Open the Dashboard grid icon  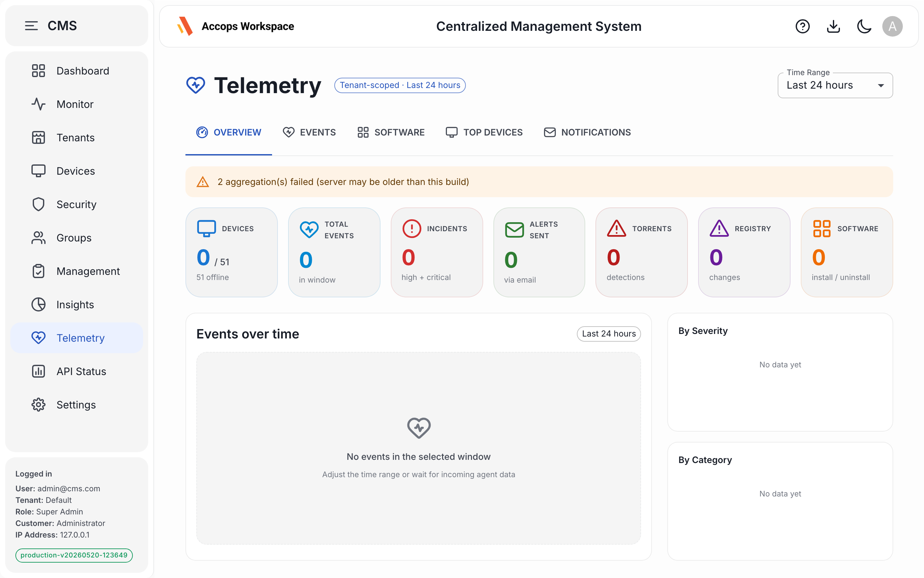point(38,71)
